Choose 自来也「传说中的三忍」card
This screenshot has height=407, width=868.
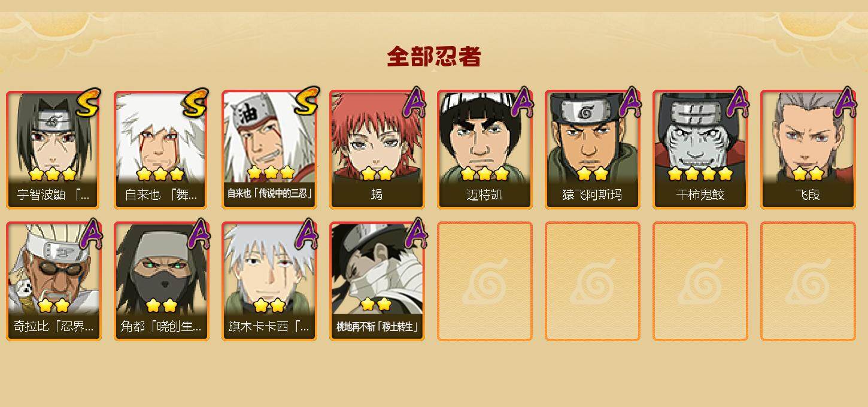269,150
